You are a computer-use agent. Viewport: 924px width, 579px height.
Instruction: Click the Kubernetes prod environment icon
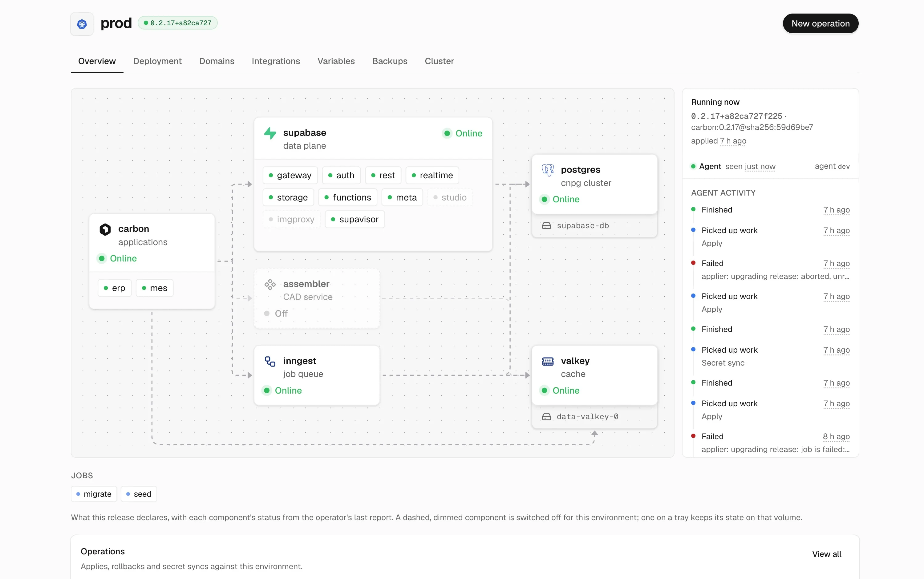[82, 24]
